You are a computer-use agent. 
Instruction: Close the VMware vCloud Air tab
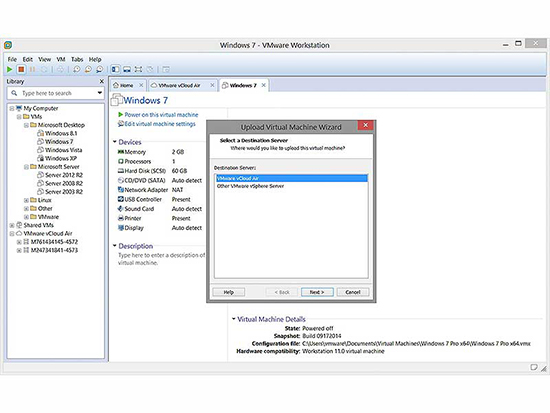[212, 85]
